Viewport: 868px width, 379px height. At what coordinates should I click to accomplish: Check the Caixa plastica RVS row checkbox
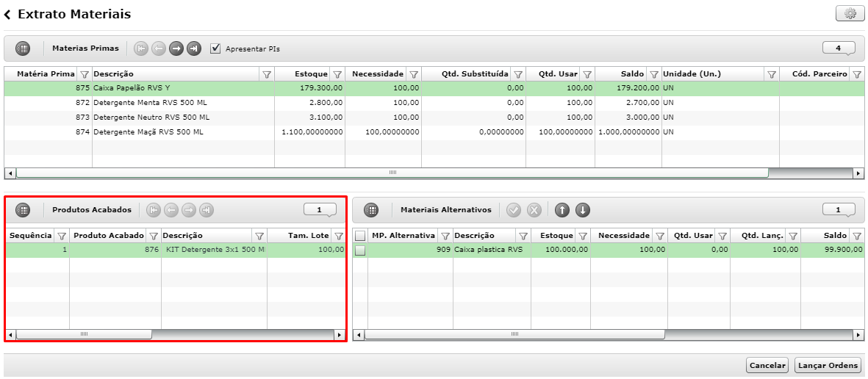[x=360, y=250]
